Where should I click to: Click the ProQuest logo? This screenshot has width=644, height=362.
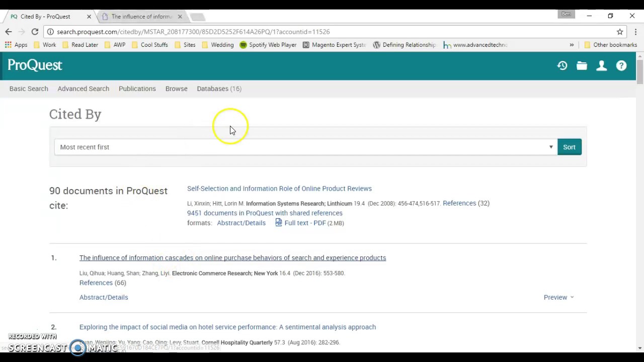click(35, 65)
